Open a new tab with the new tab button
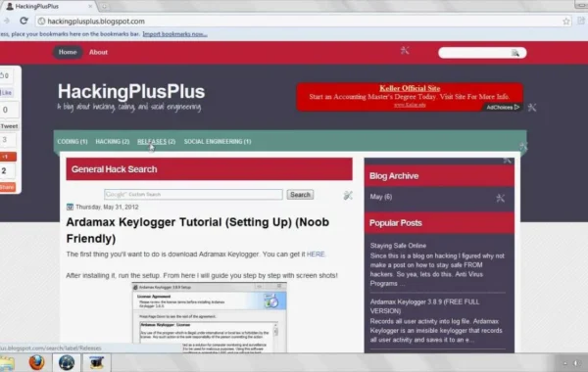 click(104, 7)
